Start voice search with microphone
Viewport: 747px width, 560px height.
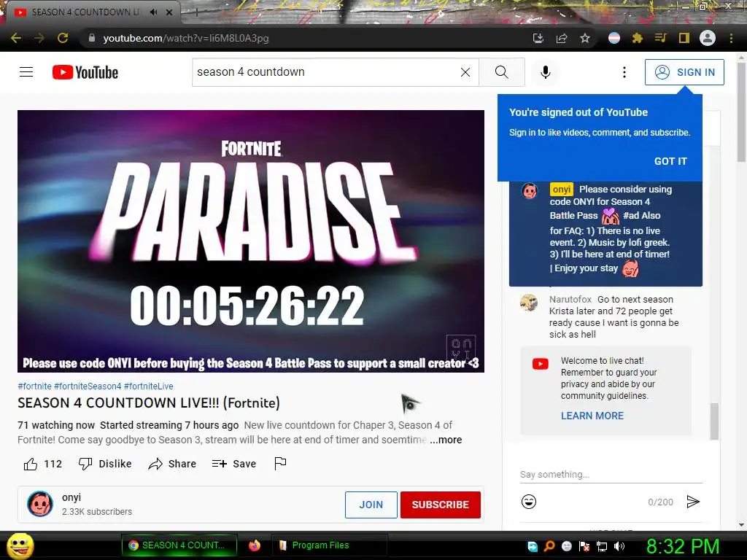(546, 72)
